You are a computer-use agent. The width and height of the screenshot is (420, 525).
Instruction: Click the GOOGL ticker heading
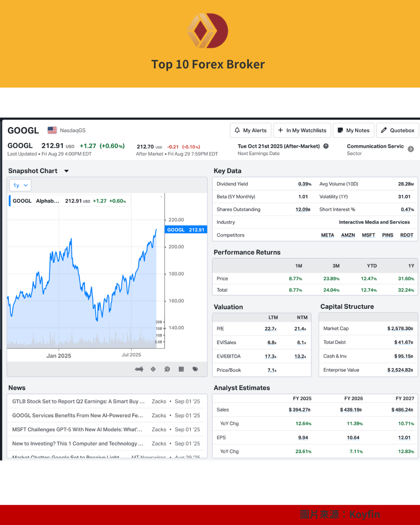click(x=23, y=130)
